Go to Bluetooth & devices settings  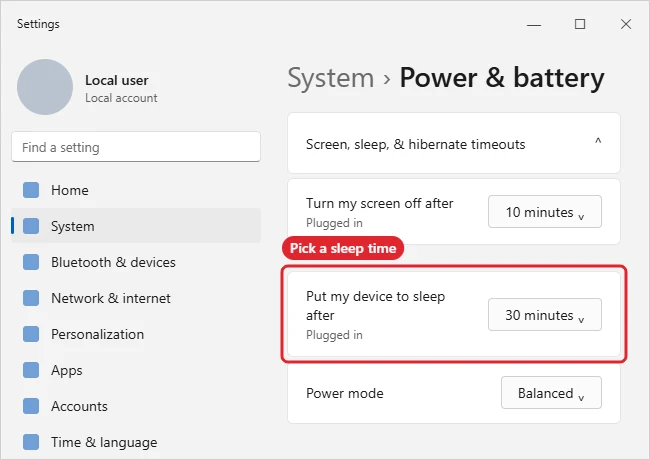(136, 262)
